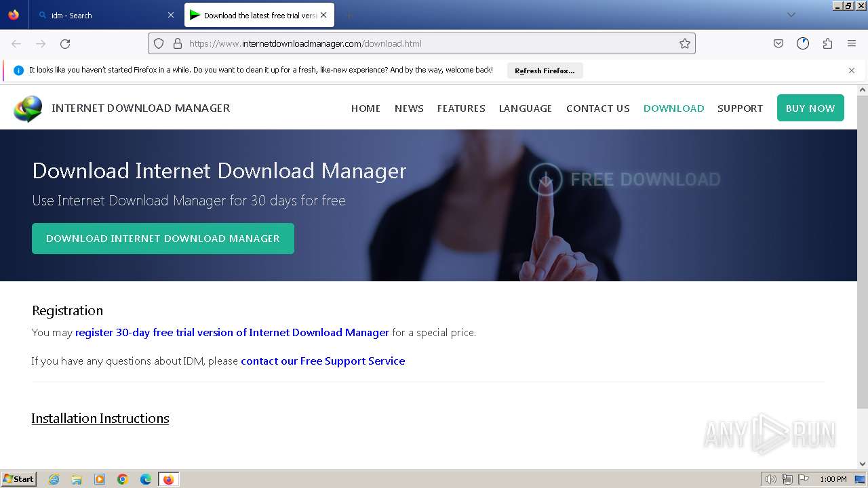Open the LANGUAGE menu item
Screen dimensions: 868x488
tap(526, 108)
